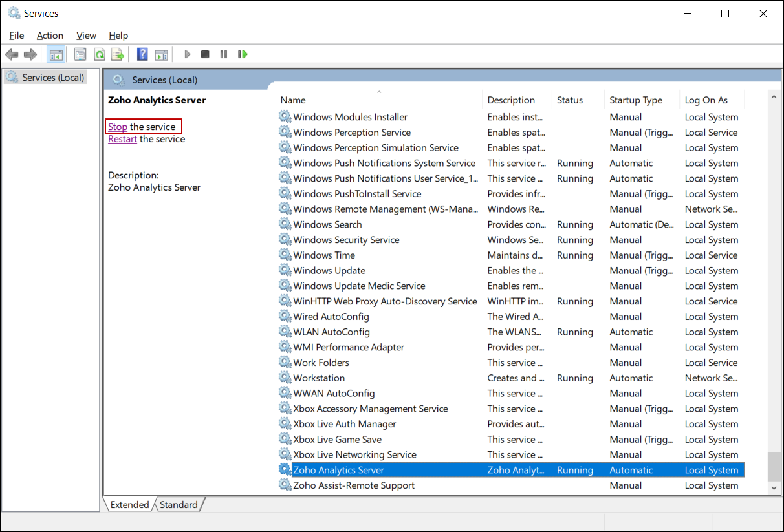Open the File menu
Screen dimensions: 784x532
[x=17, y=36]
